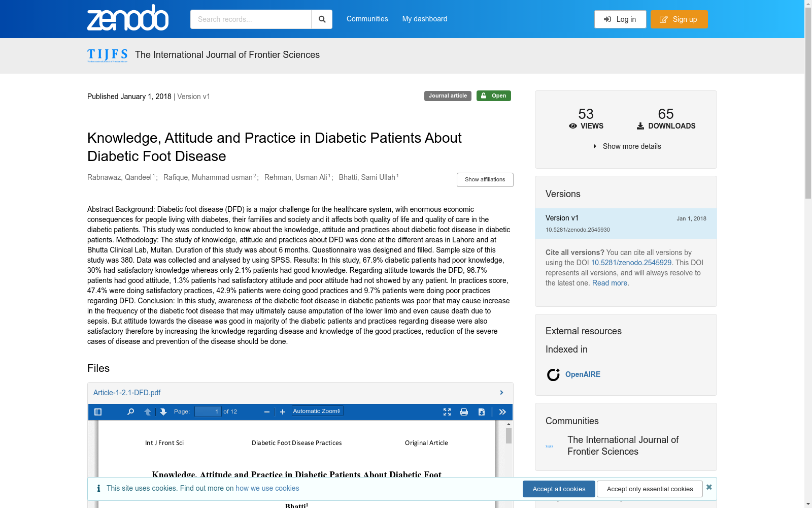
Task: Open PDF viewer tools menu
Action: tap(502, 412)
